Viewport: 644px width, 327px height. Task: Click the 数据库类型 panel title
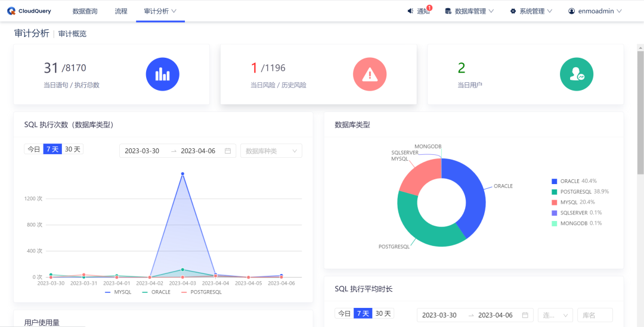(352, 124)
